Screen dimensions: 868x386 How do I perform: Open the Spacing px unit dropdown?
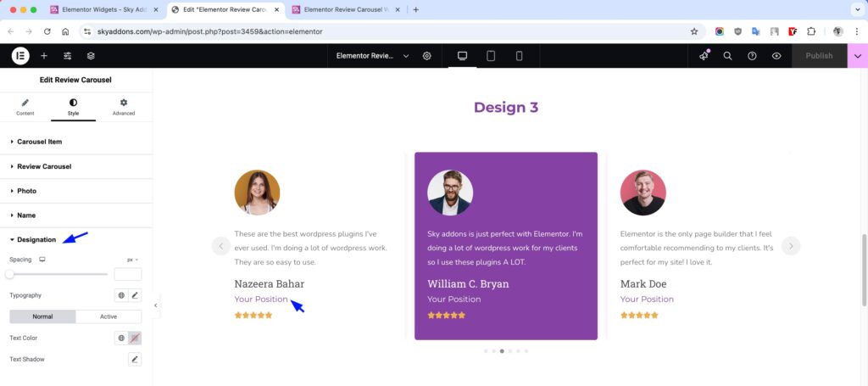pos(132,260)
